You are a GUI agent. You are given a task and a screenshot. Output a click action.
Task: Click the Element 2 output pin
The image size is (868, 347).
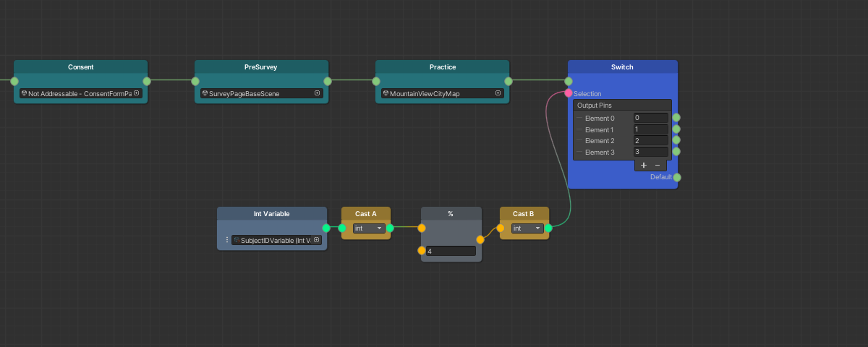click(676, 140)
